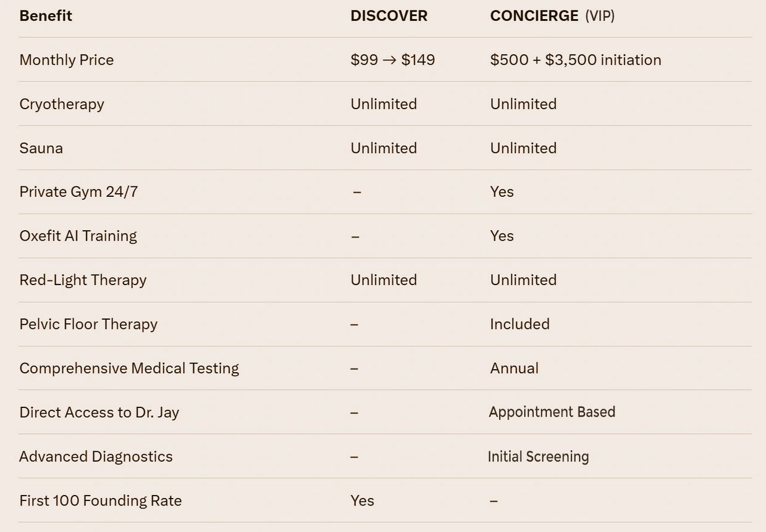This screenshot has height=532, width=766.
Task: Click the Annual medical testing value
Action: tap(514, 368)
